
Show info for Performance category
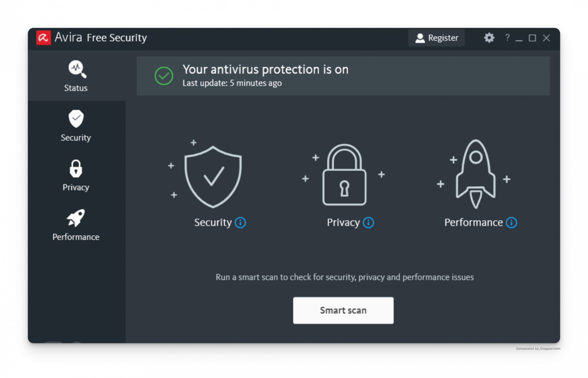511,223
